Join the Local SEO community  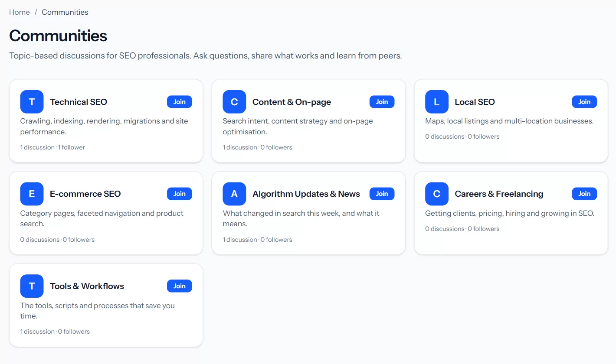[584, 102]
